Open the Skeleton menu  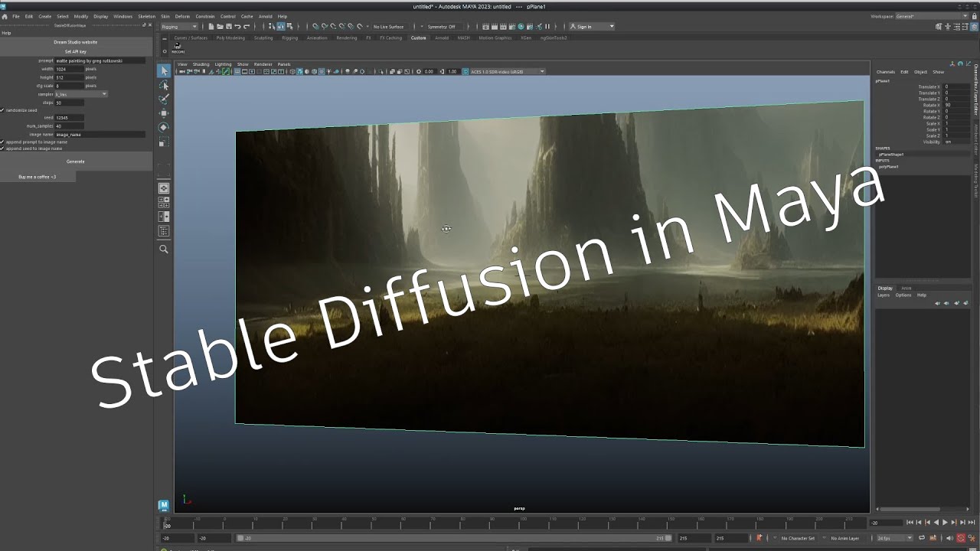tap(146, 16)
